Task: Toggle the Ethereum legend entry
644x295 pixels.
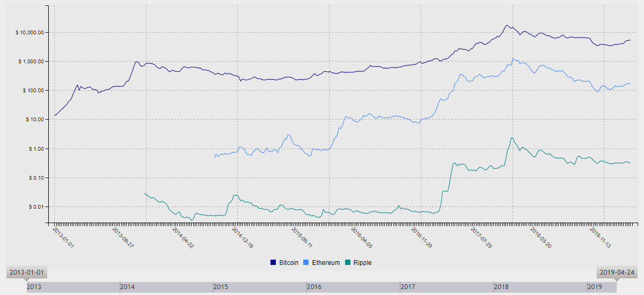Action: point(322,263)
